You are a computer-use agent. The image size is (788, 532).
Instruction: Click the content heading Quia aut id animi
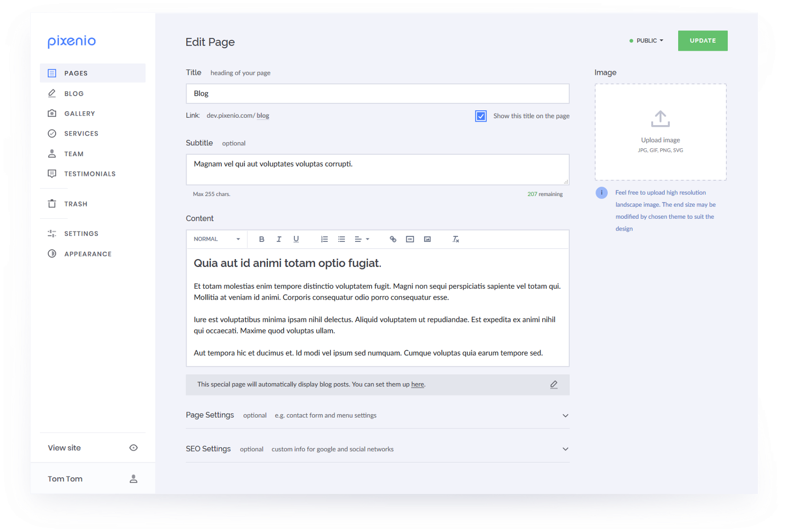(288, 264)
